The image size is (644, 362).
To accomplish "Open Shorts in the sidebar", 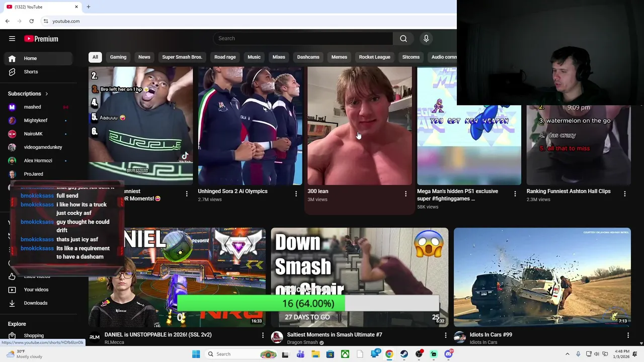I will coord(38,72).
